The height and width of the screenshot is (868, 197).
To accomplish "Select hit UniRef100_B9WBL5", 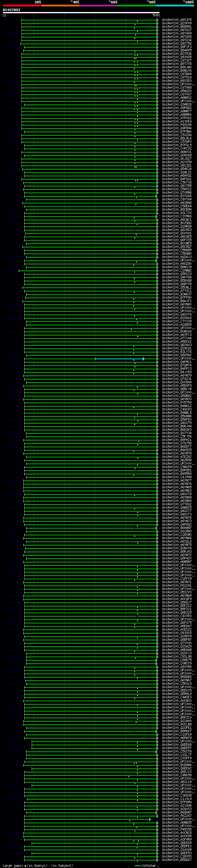I will pyautogui.click(x=177, y=413).
